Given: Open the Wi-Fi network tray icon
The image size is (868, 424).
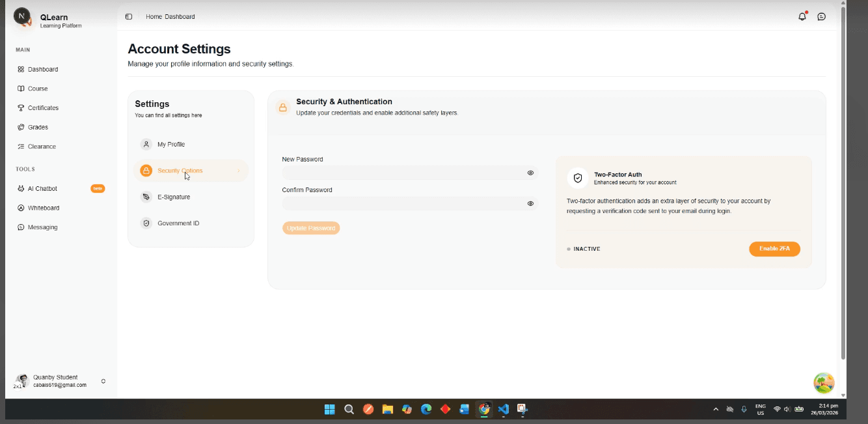Looking at the screenshot, I should [x=777, y=409].
